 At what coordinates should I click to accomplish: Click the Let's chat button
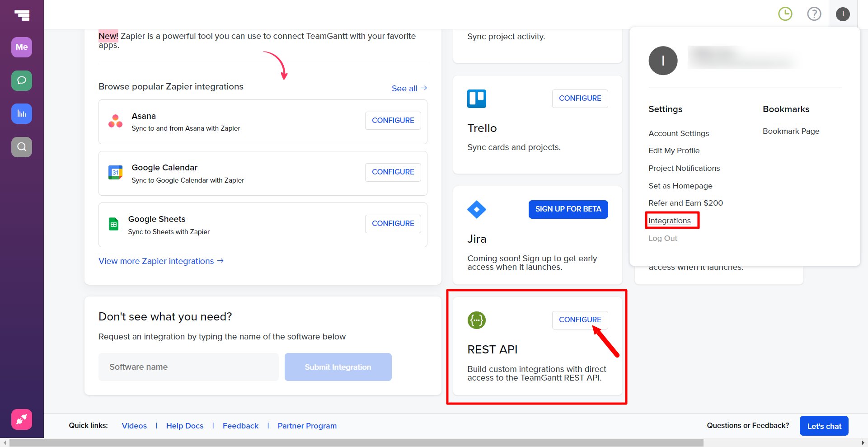click(824, 426)
